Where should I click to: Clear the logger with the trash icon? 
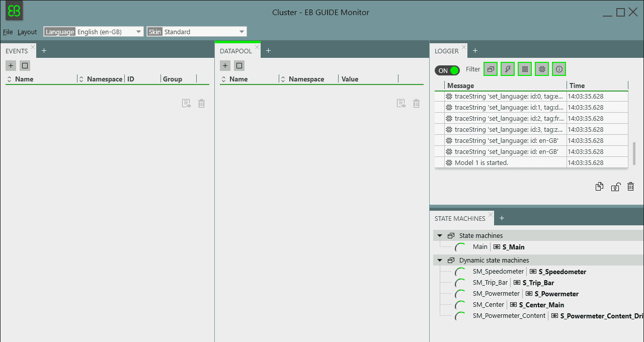pos(631,187)
